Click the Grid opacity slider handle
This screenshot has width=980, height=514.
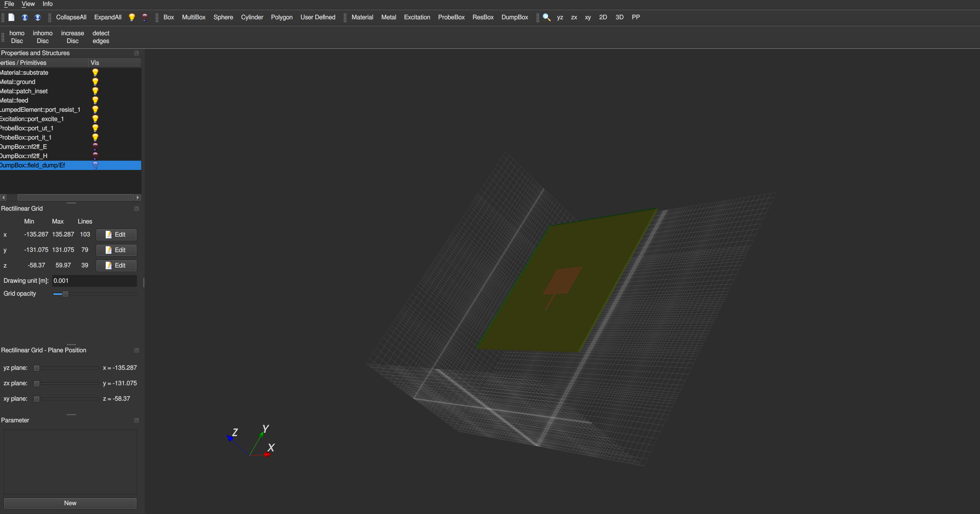pos(65,294)
